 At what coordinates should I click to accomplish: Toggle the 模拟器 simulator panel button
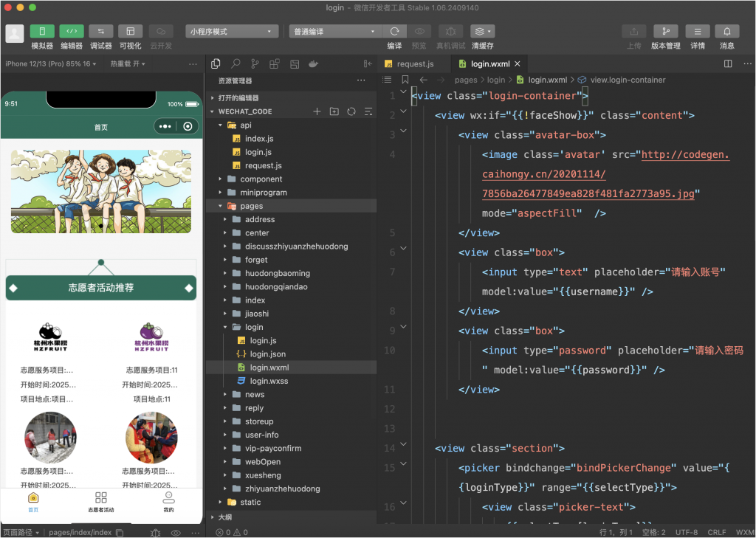click(42, 31)
